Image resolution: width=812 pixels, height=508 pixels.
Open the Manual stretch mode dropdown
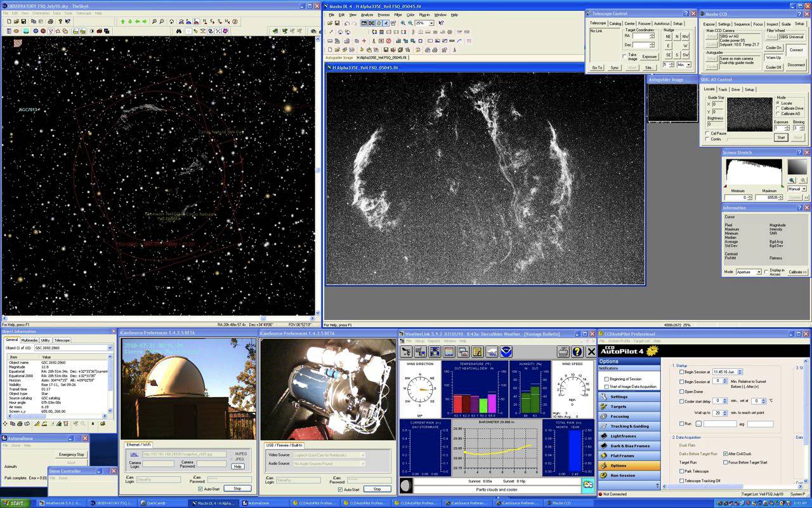[804, 189]
